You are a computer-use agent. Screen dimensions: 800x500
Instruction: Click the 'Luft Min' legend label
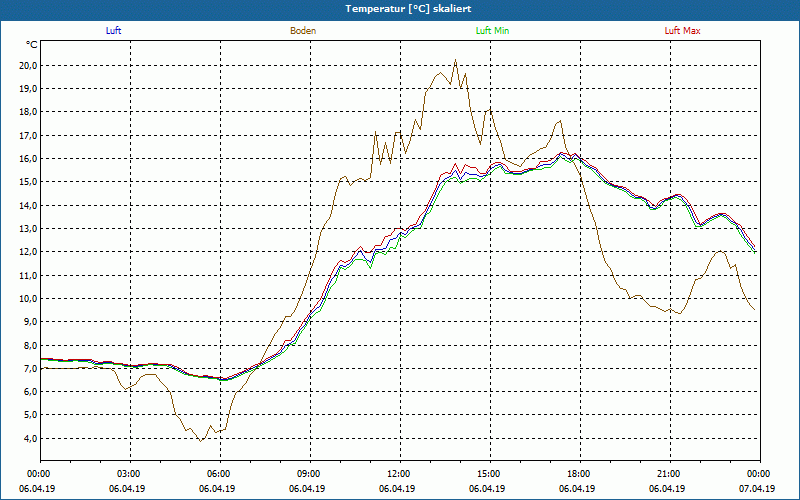pyautogui.click(x=492, y=31)
